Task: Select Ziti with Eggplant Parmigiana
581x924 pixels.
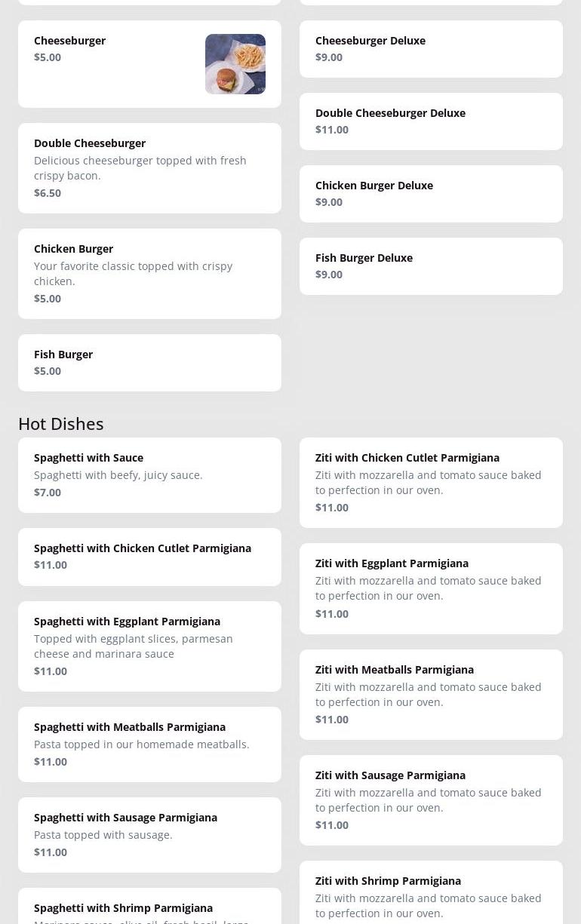Action: (431, 588)
